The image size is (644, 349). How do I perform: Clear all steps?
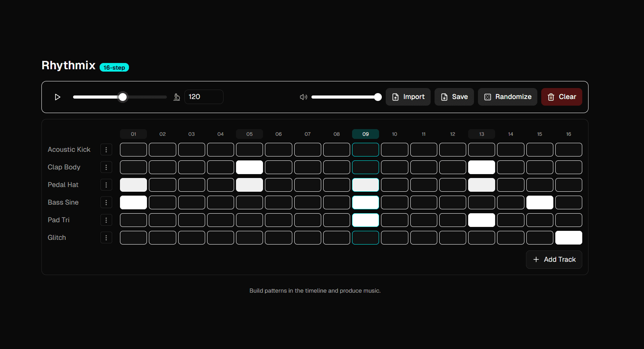pos(562,97)
